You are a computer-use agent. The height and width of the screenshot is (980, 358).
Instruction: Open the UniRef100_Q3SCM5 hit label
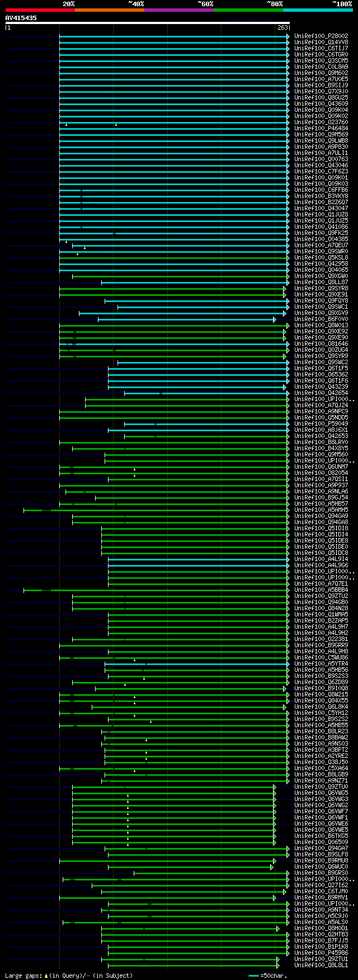321,60
